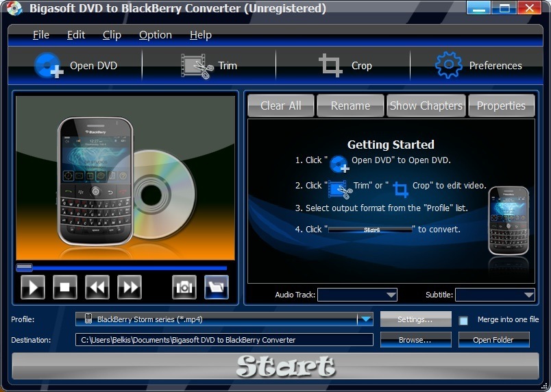Rewind the preview video

click(97, 287)
